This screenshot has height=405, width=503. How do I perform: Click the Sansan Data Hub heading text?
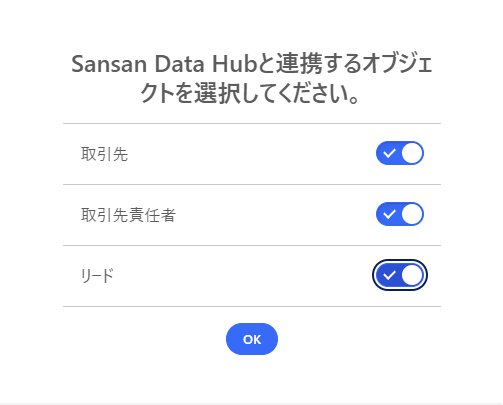(252, 79)
